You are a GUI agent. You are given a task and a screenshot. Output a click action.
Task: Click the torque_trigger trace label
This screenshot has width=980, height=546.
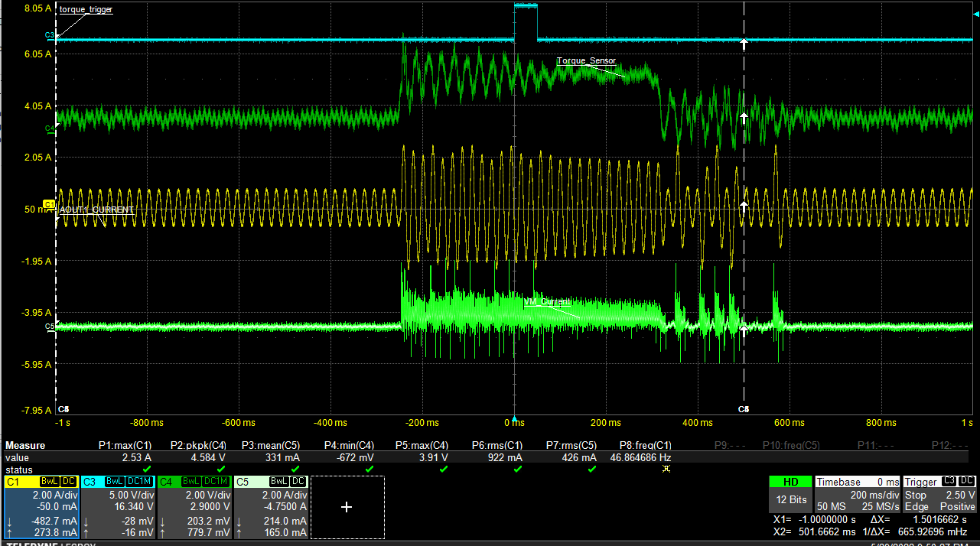[x=86, y=10]
